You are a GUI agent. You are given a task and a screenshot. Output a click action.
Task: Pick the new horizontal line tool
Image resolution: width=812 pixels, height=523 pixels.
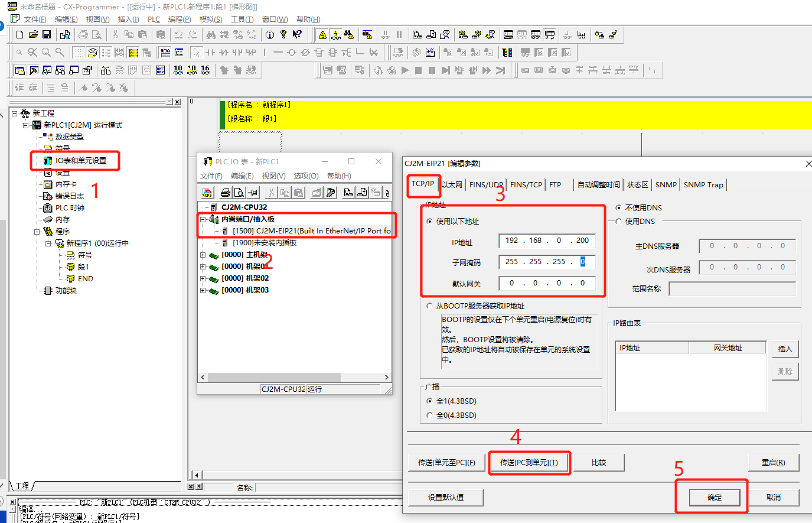click(278, 53)
